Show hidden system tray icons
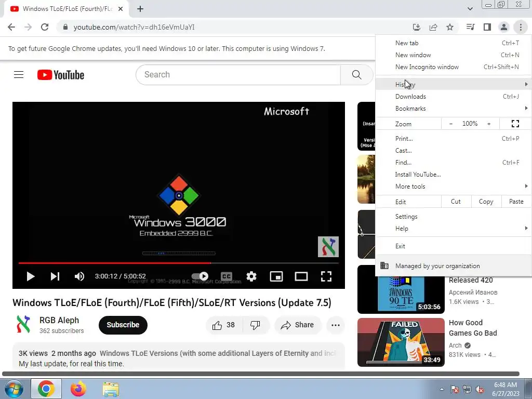The image size is (532, 399). point(442,389)
